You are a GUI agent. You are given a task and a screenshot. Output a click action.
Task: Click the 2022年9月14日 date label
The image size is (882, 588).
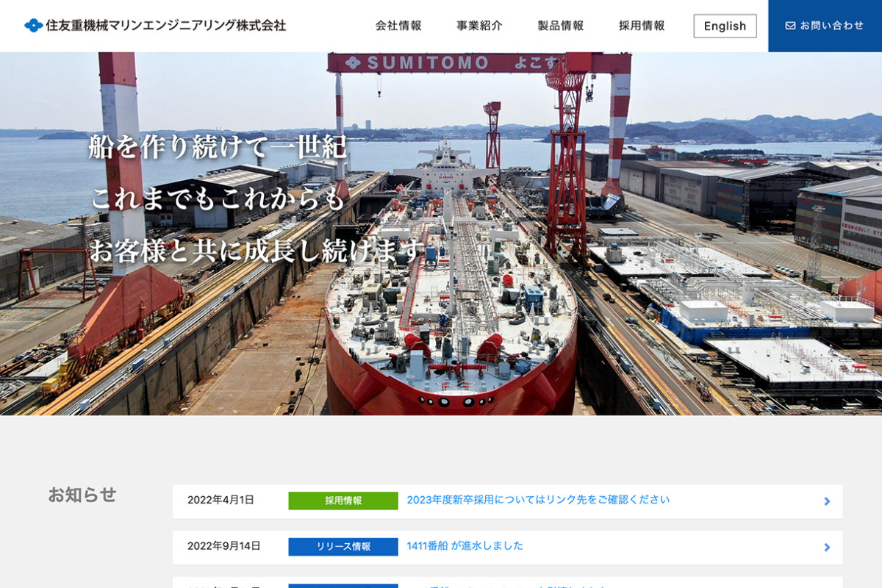click(224, 546)
